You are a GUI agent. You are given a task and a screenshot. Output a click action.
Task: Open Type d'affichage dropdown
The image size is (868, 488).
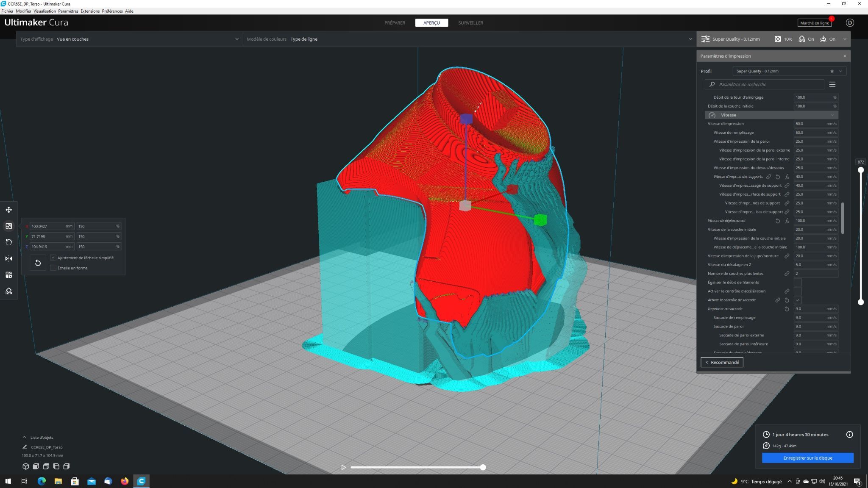129,39
